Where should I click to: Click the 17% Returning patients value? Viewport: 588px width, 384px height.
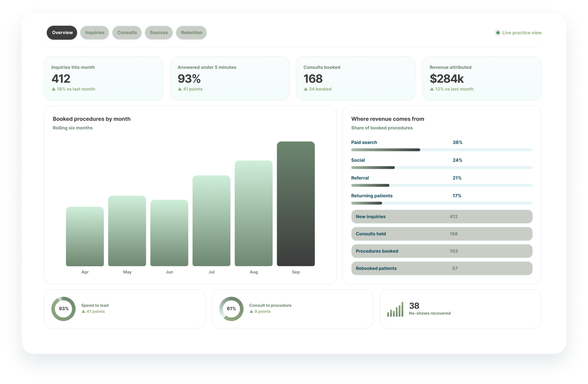(x=457, y=196)
